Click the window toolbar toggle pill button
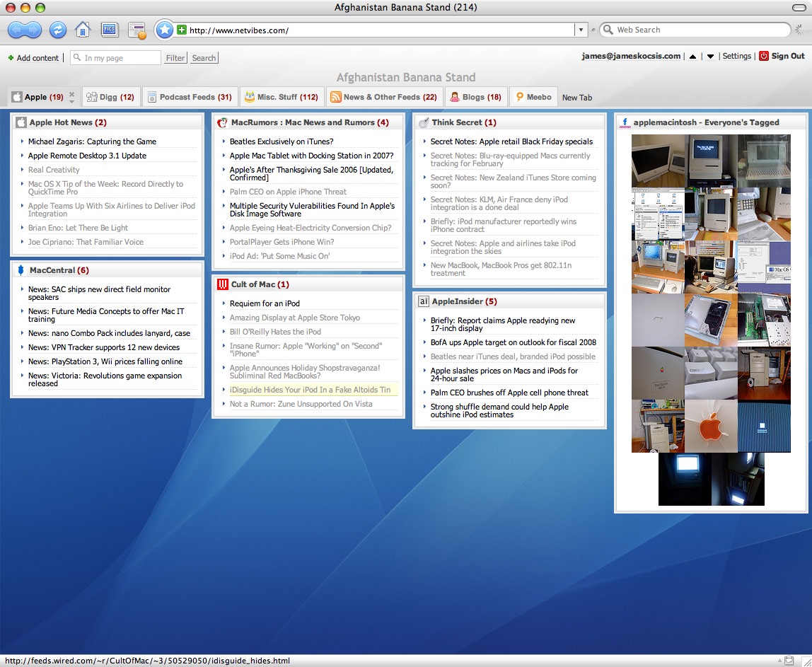Viewport: 812px width, 667px height. pyautogui.click(x=799, y=7)
